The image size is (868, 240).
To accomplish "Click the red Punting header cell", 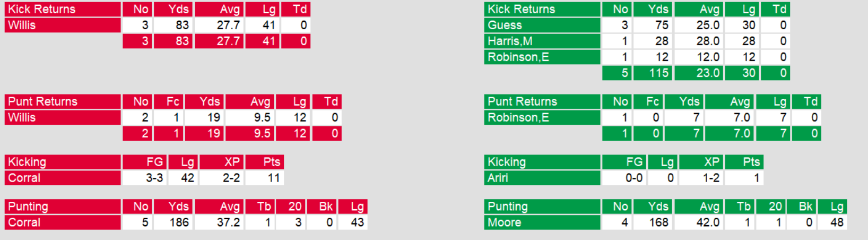I will tap(63, 207).
